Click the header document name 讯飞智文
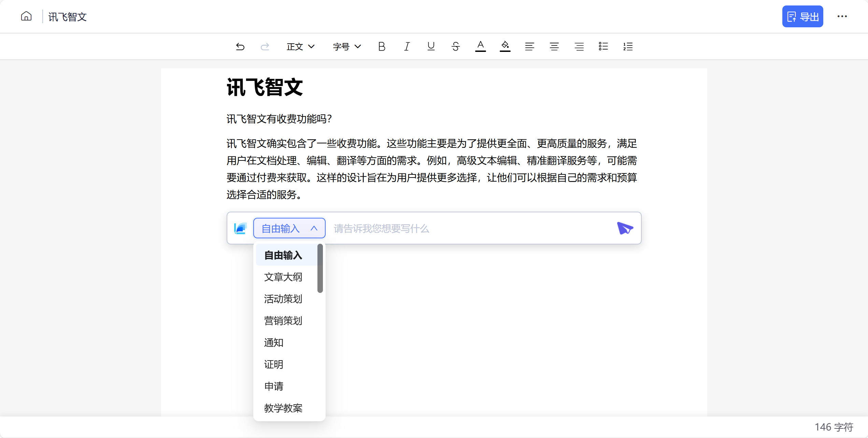The image size is (868, 438). (x=68, y=17)
